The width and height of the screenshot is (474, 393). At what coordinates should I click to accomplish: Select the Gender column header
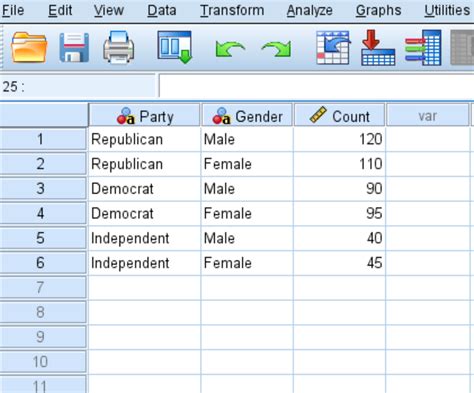coord(247,116)
